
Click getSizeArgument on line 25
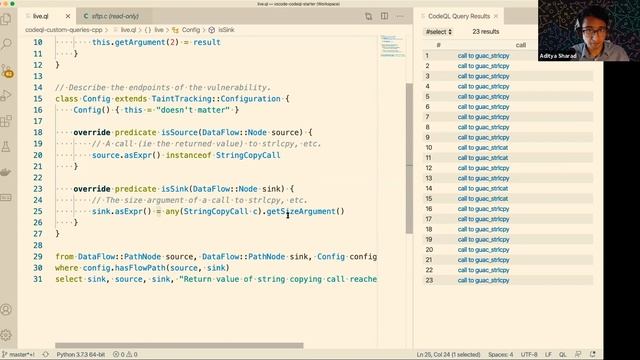301,211
